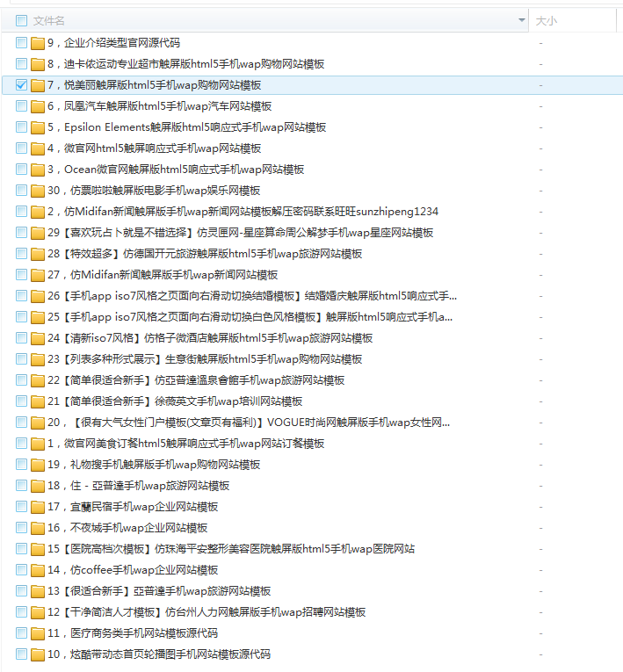Image resolution: width=623 pixels, height=672 pixels.
Task: Open folder 1，微官网美食订餐html5
Action: (x=186, y=443)
